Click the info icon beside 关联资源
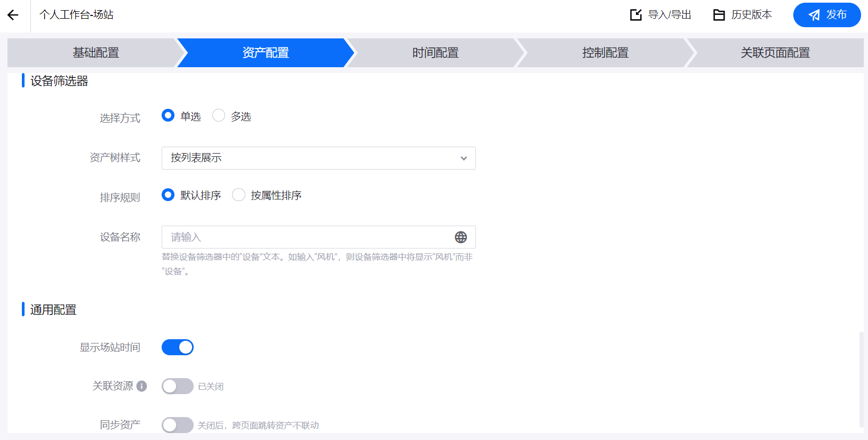The width and height of the screenshot is (868, 440). (x=141, y=386)
